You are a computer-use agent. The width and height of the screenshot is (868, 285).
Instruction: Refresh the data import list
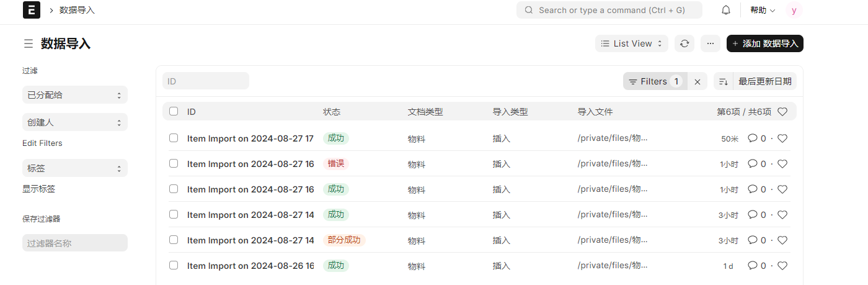tap(684, 43)
